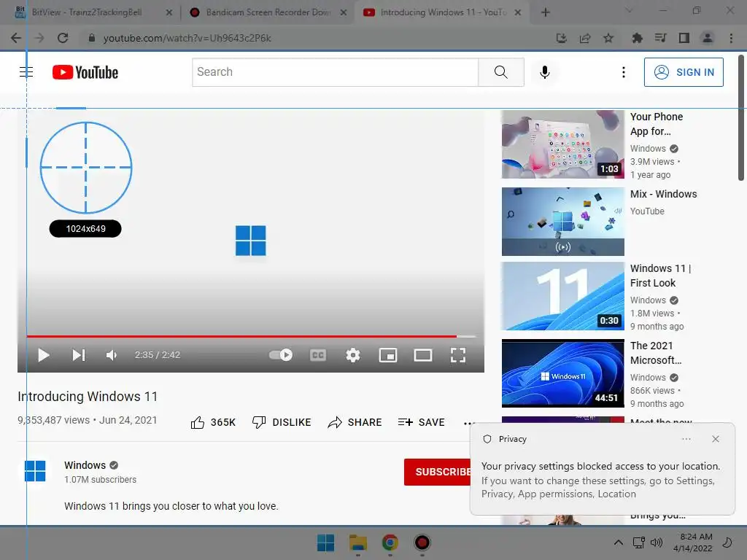Image resolution: width=747 pixels, height=560 pixels.
Task: Open 'The 2021 Microsoft...' video thumbnail
Action: coord(562,373)
